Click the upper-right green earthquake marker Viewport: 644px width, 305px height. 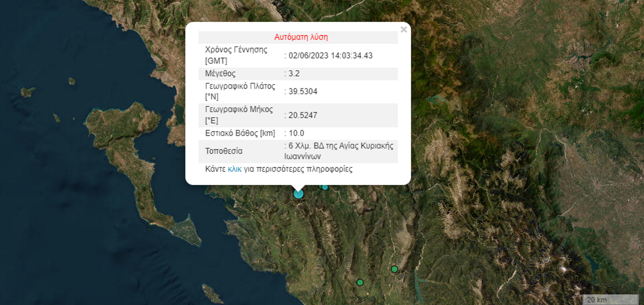tap(394, 269)
